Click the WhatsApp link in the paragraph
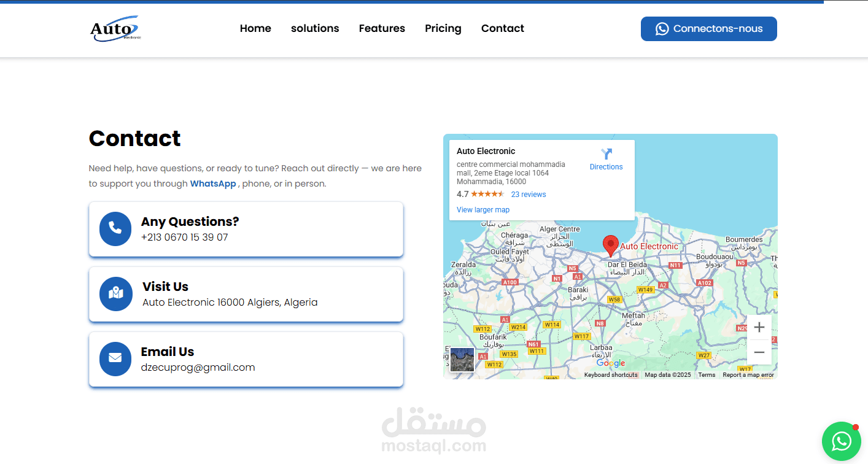Screen dimensions: 868x464 tap(213, 184)
